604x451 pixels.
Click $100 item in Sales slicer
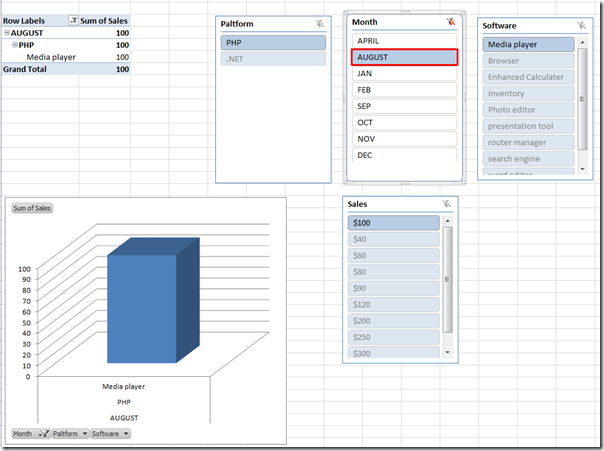coord(393,223)
